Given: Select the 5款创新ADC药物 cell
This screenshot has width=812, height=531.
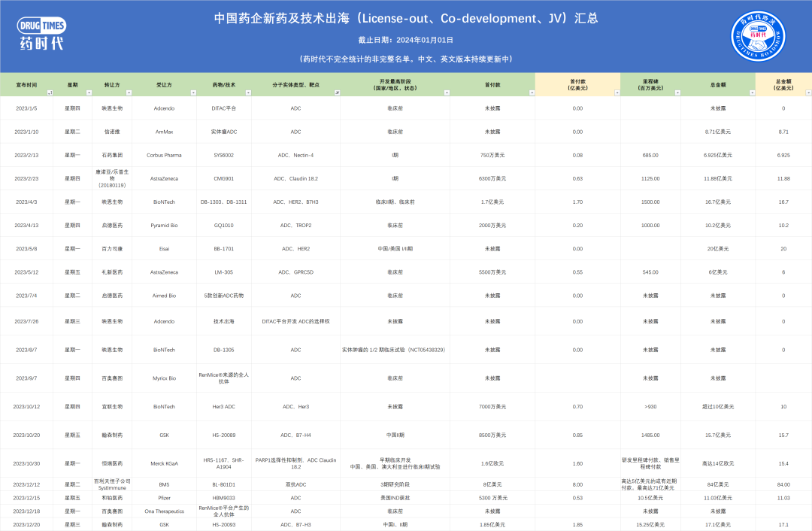Looking at the screenshot, I should (x=224, y=296).
